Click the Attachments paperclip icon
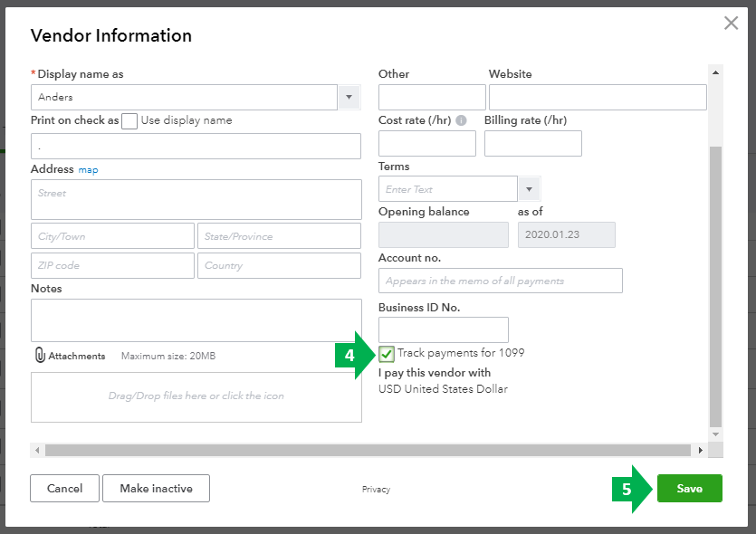The width and height of the screenshot is (756, 534). point(38,355)
